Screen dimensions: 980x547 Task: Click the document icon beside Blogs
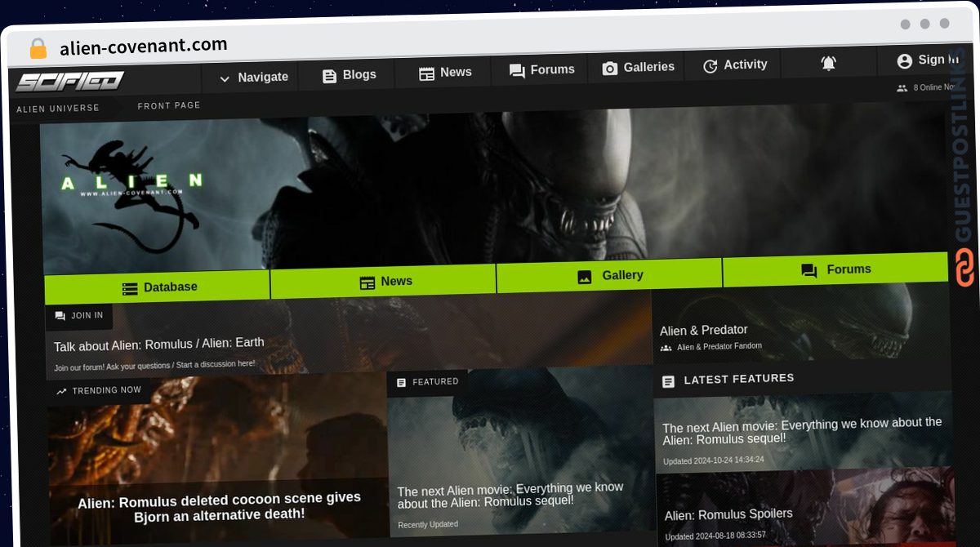pos(329,76)
